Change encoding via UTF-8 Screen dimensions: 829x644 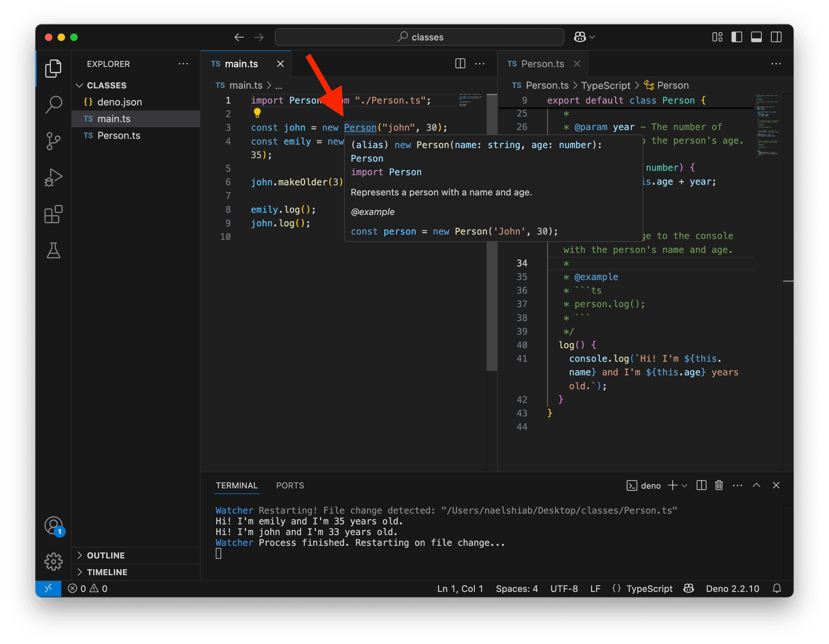[x=564, y=588]
